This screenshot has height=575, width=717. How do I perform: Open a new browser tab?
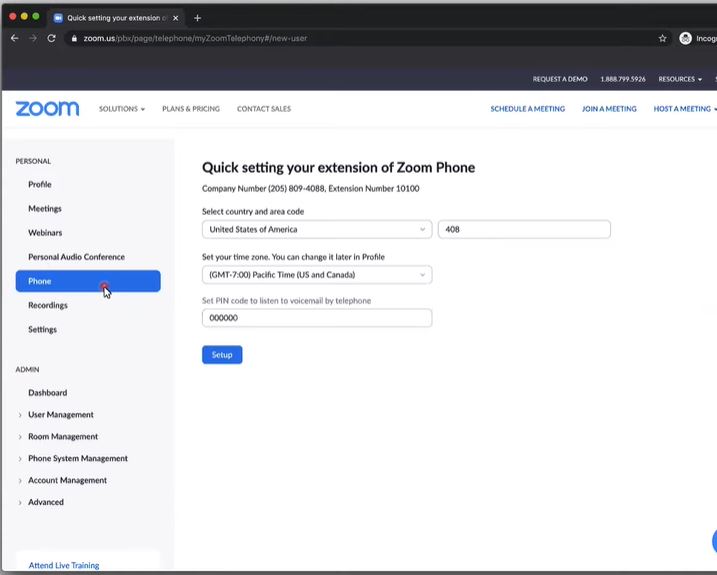pyautogui.click(x=198, y=18)
